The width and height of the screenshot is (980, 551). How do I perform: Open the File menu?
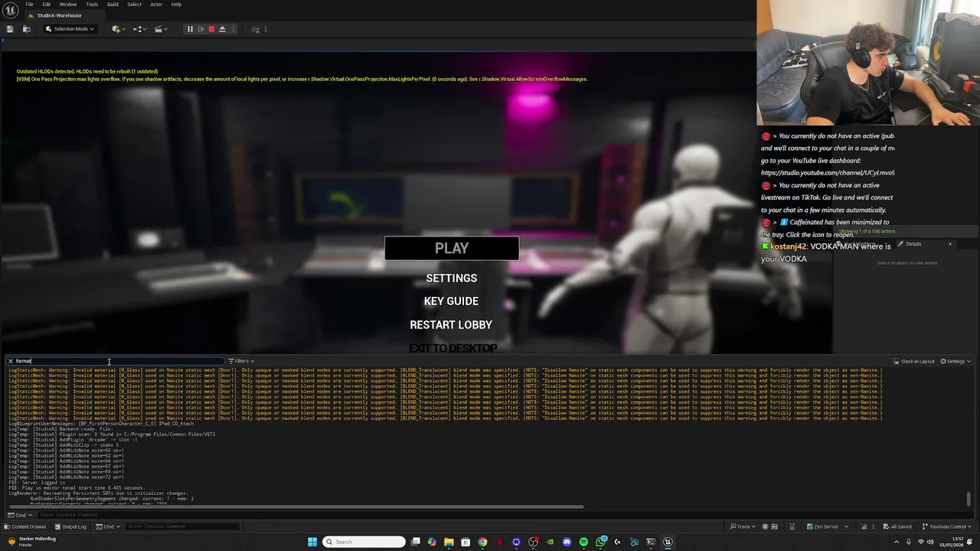pos(29,5)
